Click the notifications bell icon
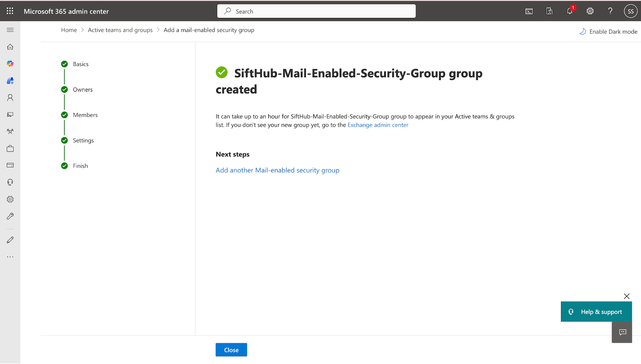Screen dimensions: 641x364 point(570,11)
